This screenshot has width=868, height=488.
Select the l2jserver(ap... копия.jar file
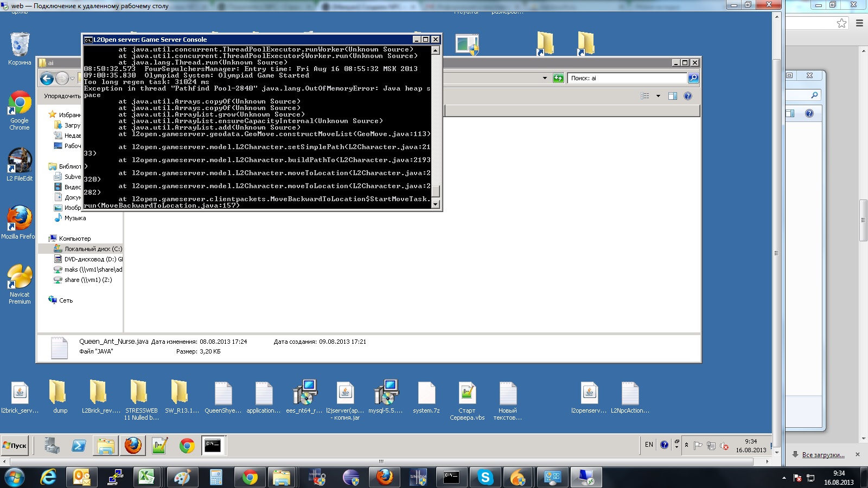coord(345,400)
